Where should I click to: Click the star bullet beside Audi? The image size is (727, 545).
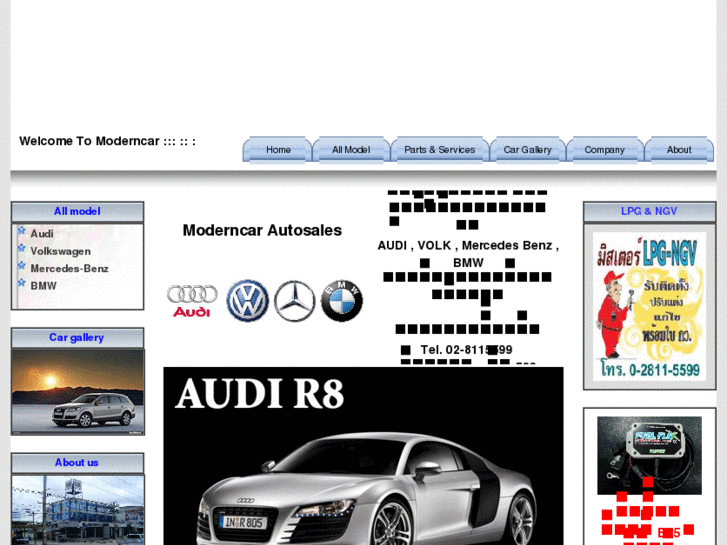(21, 232)
